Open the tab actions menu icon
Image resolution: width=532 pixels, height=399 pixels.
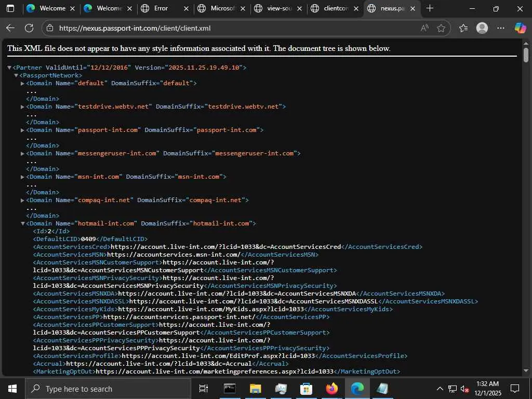click(10, 8)
